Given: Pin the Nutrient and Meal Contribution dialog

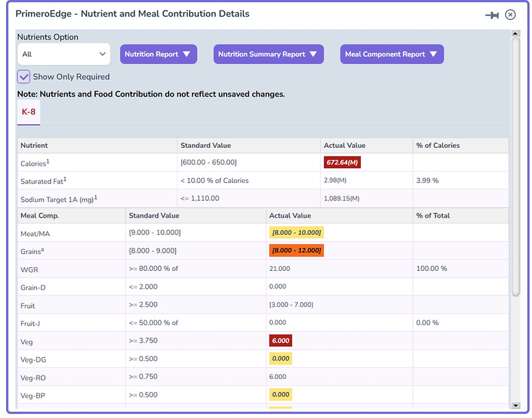Looking at the screenshot, I should pos(492,15).
